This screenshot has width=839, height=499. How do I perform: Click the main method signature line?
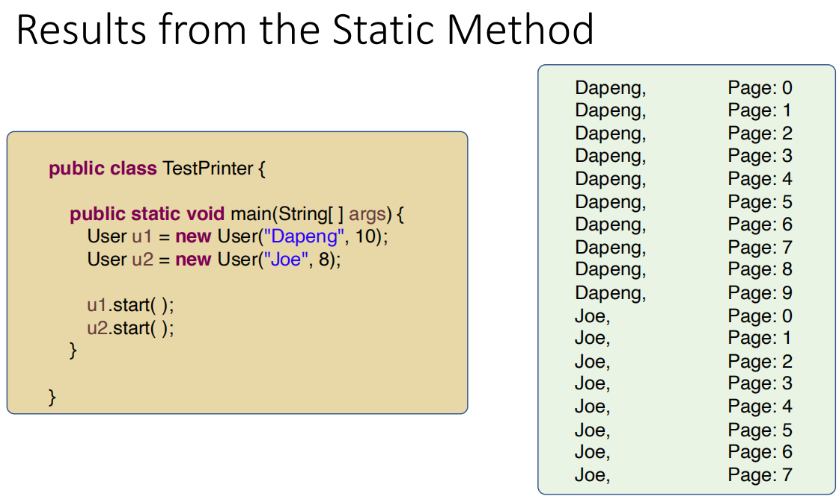(x=236, y=215)
